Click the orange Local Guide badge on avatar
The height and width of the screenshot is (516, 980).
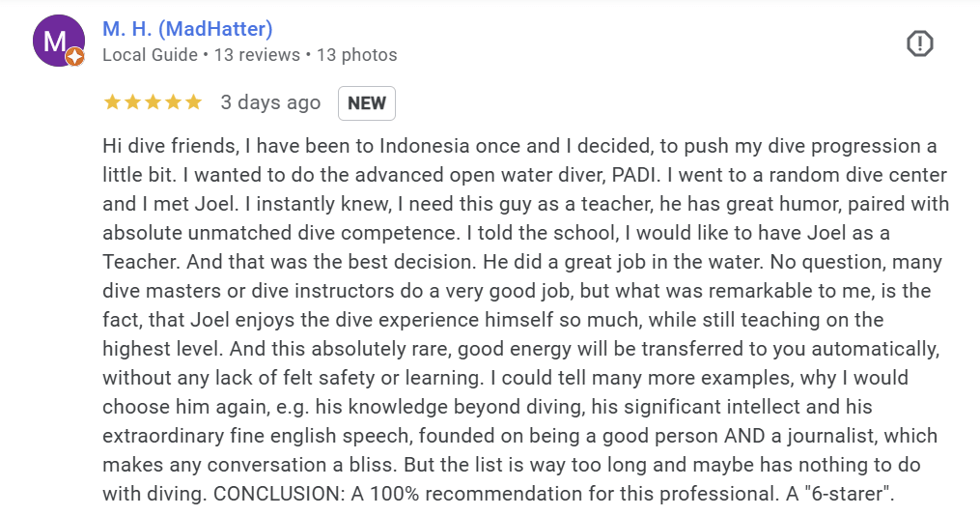tap(75, 58)
